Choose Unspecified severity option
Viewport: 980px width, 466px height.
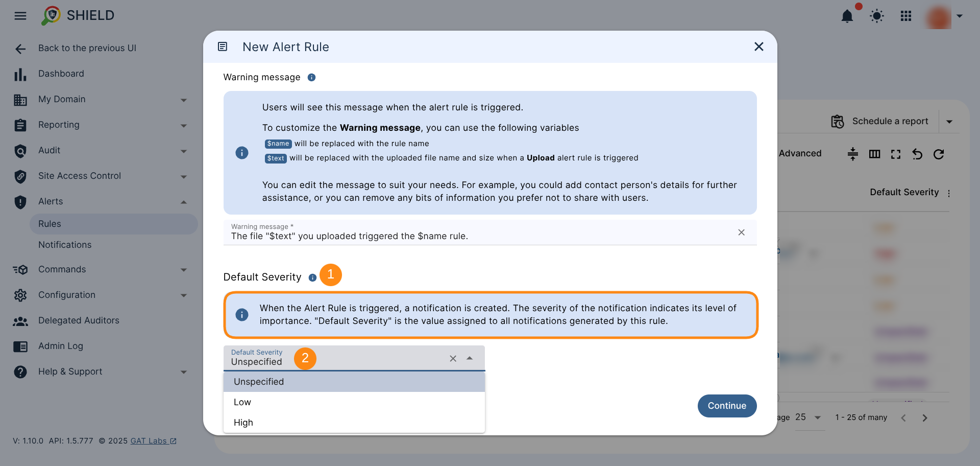click(354, 382)
